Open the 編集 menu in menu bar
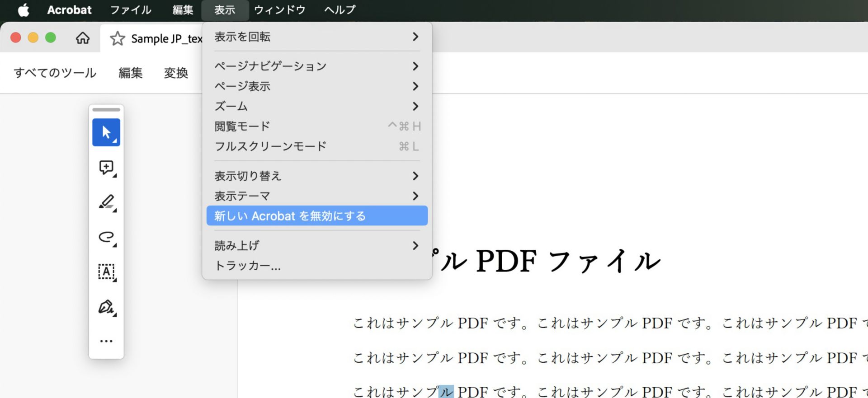The height and width of the screenshot is (398, 868). [183, 10]
